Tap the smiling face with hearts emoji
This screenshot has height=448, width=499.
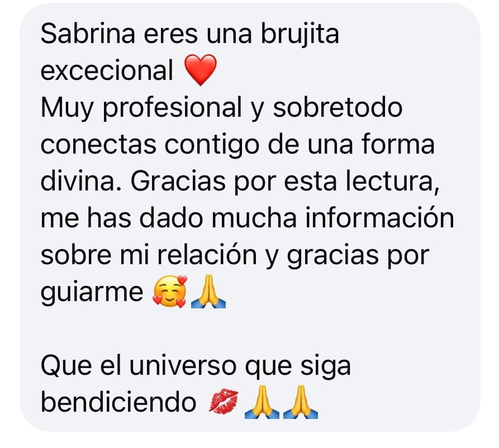pos(170,292)
